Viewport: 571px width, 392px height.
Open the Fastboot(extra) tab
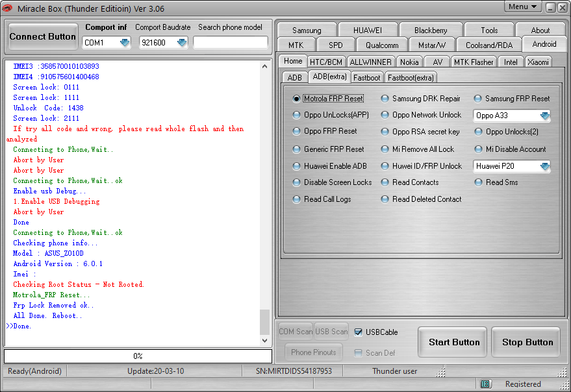coord(411,77)
